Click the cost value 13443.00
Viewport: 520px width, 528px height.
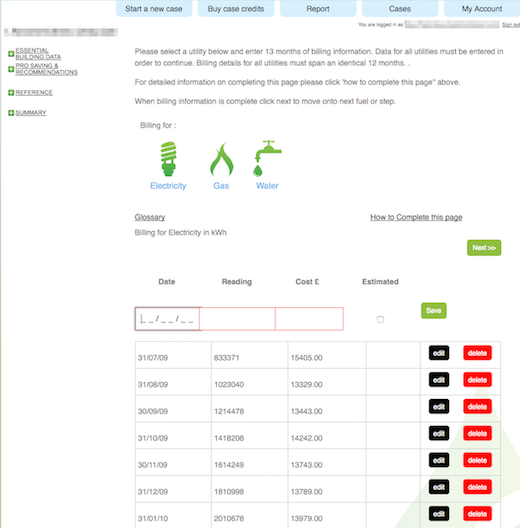point(306,411)
